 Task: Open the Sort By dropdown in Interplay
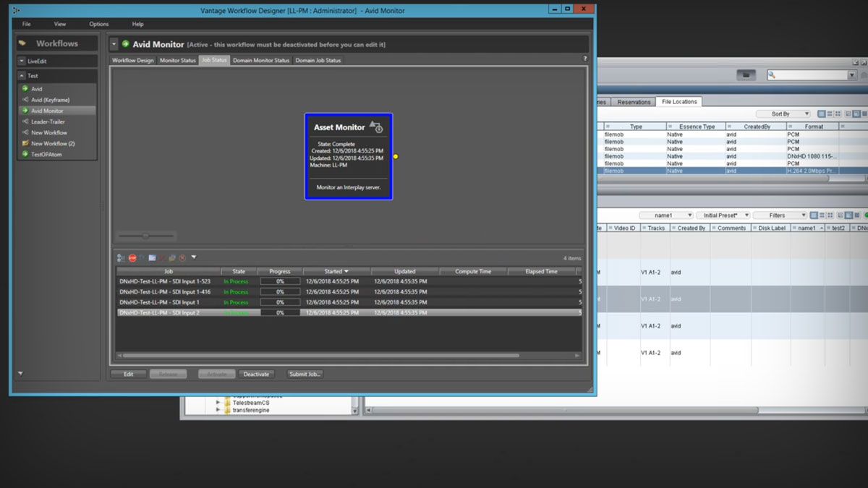tap(783, 114)
